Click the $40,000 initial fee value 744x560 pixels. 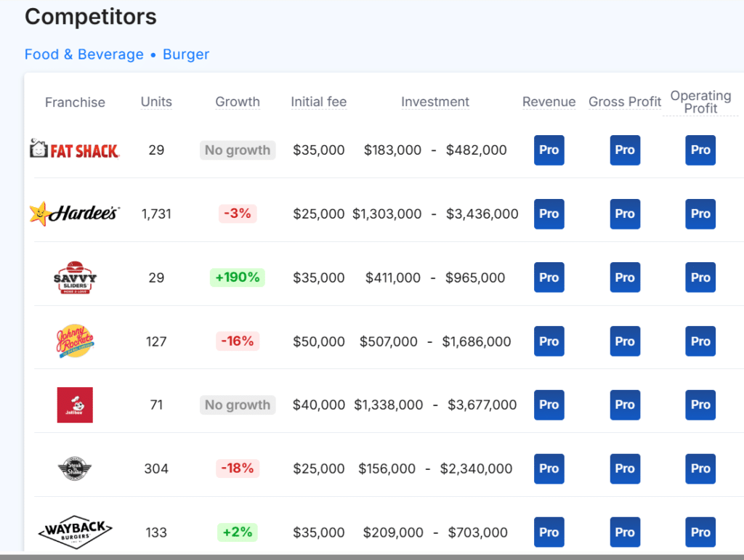click(318, 405)
